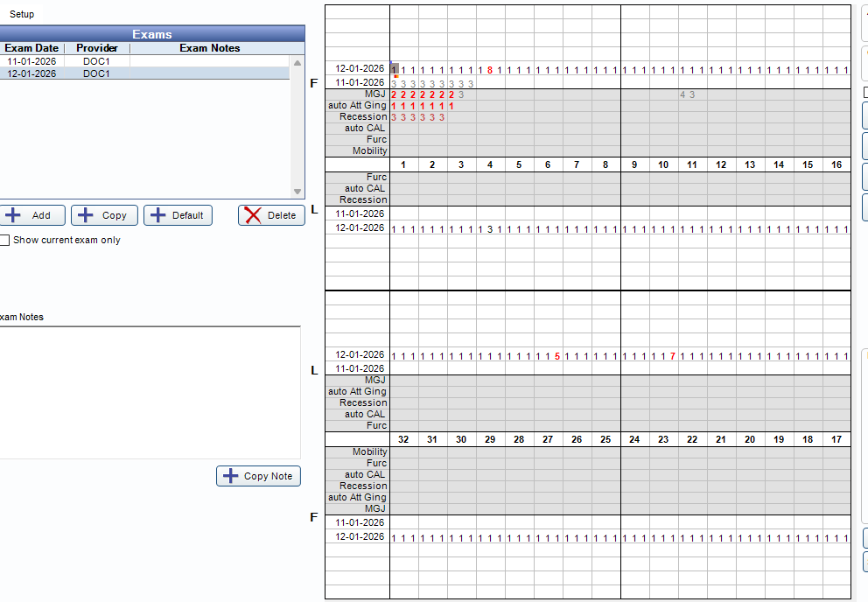Click the Copy exam button
The image size is (868, 602).
pos(104,215)
